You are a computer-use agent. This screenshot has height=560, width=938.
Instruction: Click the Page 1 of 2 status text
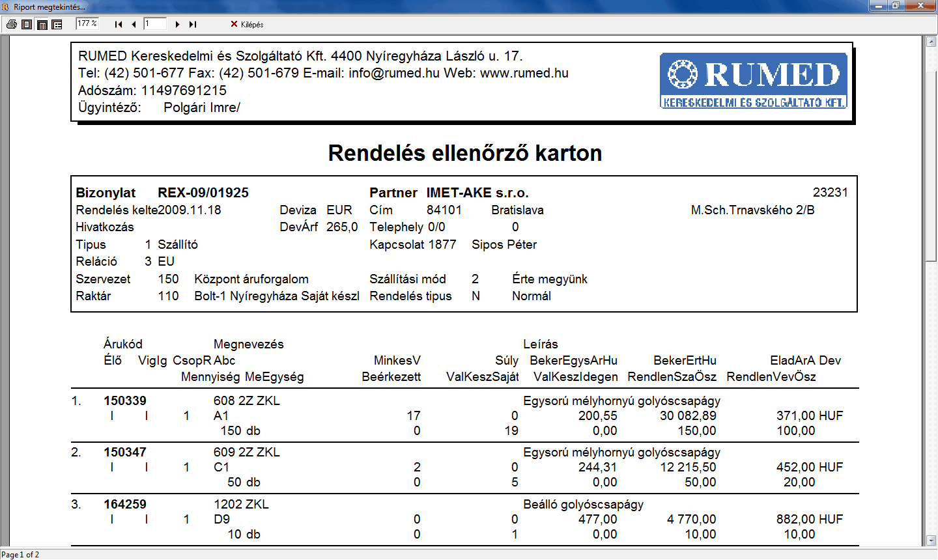click(x=21, y=555)
